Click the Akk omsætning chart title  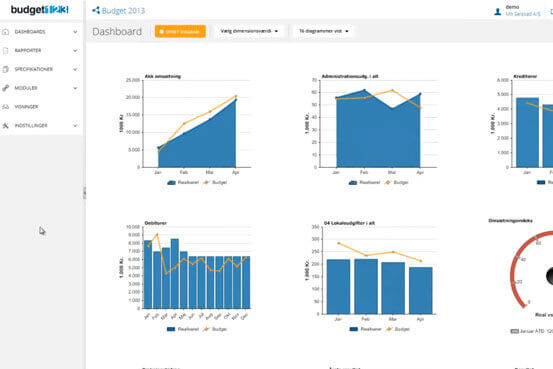[x=163, y=76]
